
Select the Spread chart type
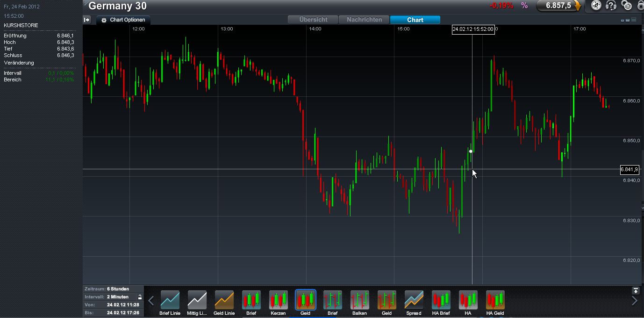414,300
